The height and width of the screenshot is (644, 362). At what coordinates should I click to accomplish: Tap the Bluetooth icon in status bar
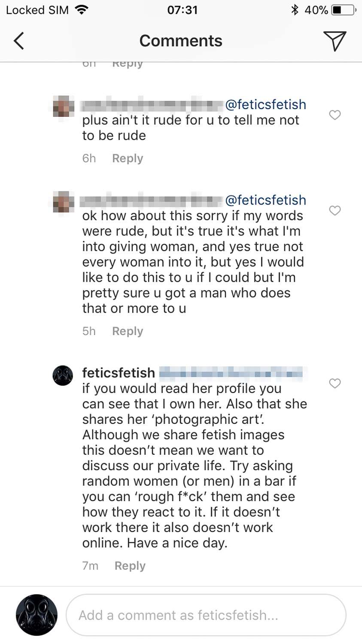tap(295, 10)
